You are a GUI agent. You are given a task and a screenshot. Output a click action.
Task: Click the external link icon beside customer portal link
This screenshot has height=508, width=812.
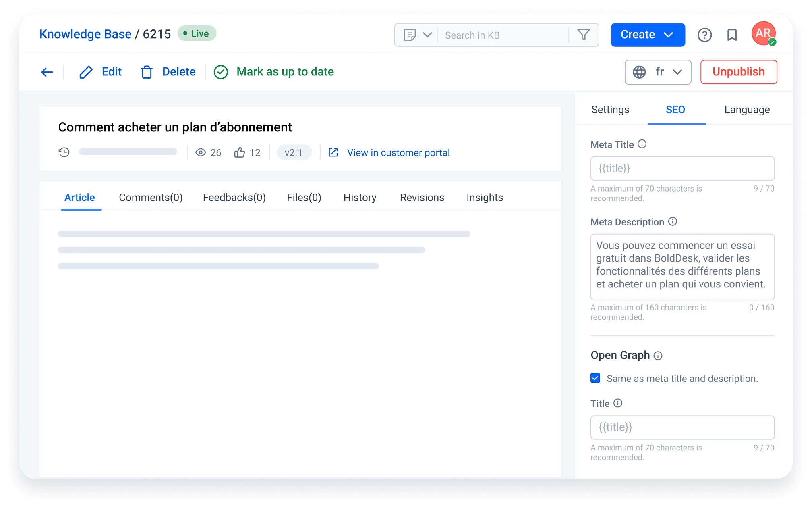pos(333,152)
